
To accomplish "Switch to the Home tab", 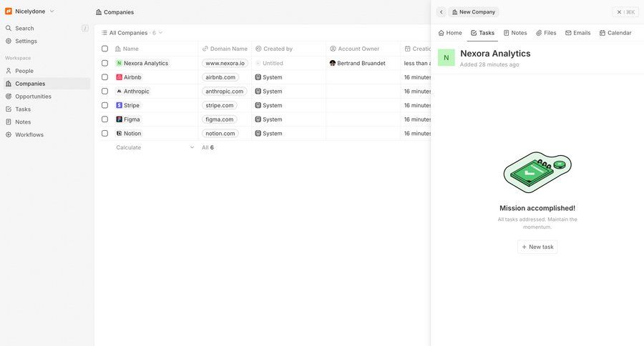I will click(450, 33).
